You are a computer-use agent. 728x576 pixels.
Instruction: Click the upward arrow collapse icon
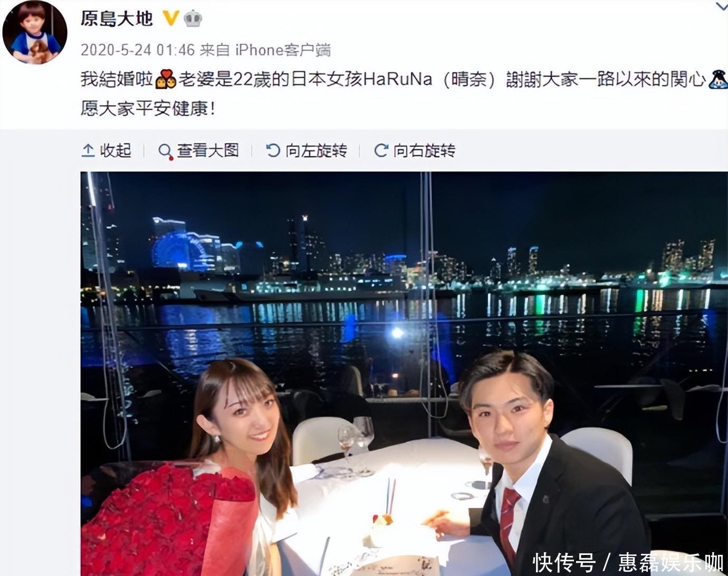(88, 151)
